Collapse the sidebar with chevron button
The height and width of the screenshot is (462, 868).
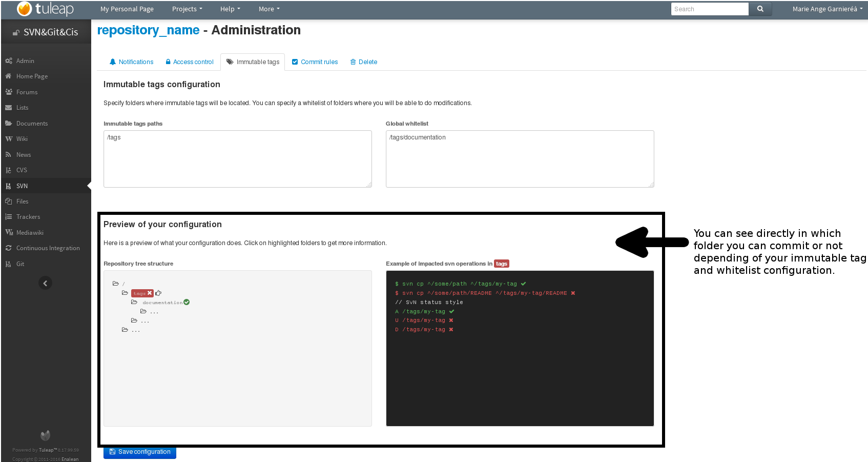pos(45,283)
